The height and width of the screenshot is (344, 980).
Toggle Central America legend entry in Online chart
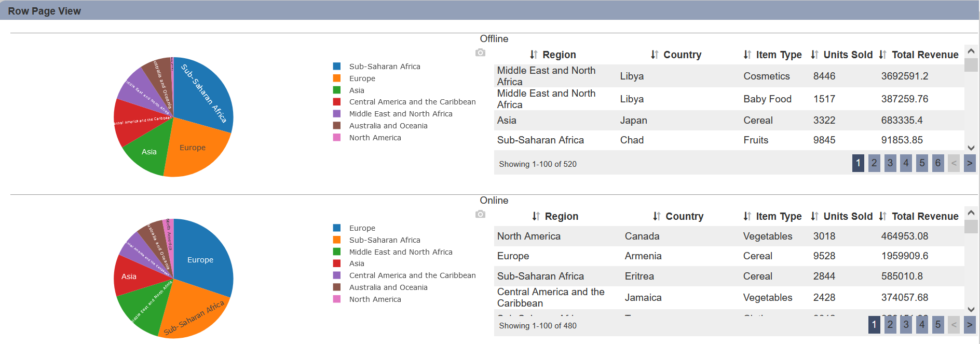404,275
